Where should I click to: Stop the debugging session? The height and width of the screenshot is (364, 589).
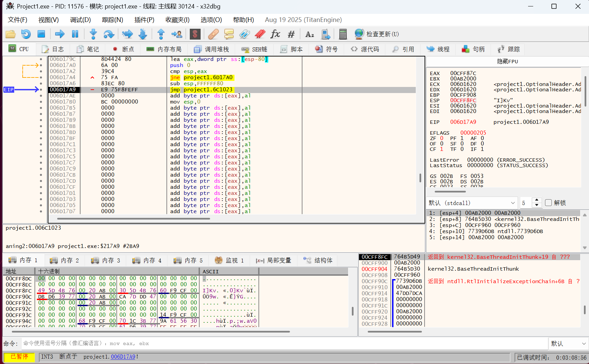pyautogui.click(x=41, y=34)
